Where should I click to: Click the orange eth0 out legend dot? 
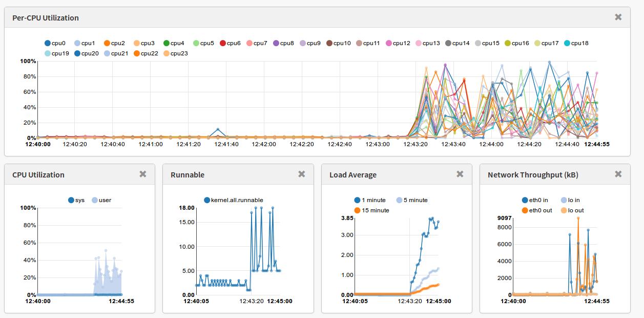click(525, 210)
